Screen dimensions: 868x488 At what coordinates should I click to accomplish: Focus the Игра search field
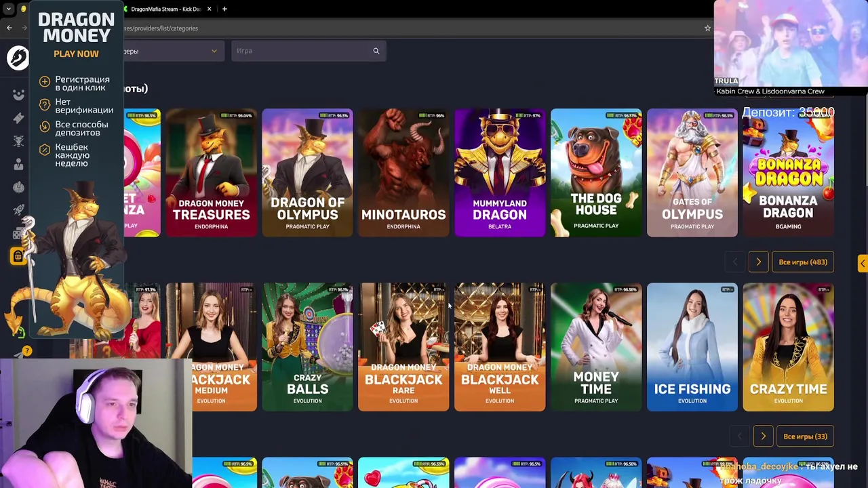pyautogui.click(x=309, y=51)
